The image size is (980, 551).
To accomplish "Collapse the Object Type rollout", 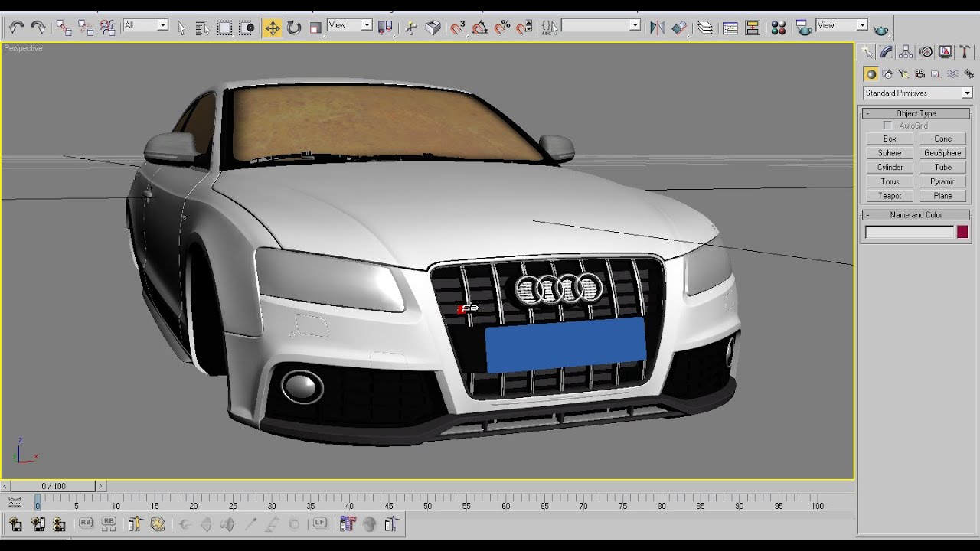I will (x=916, y=113).
